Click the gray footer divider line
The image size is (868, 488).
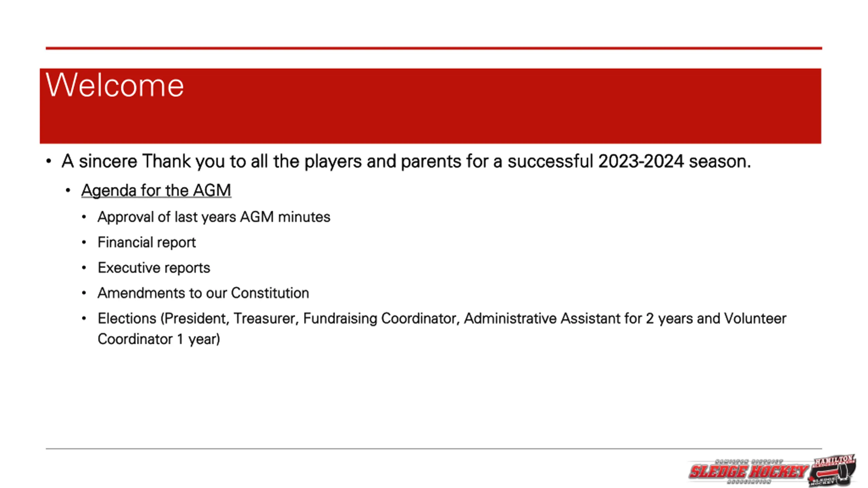pos(434,449)
